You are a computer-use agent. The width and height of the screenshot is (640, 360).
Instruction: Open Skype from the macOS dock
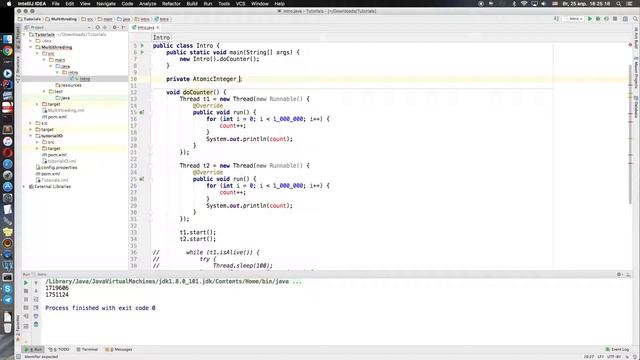tap(7, 289)
